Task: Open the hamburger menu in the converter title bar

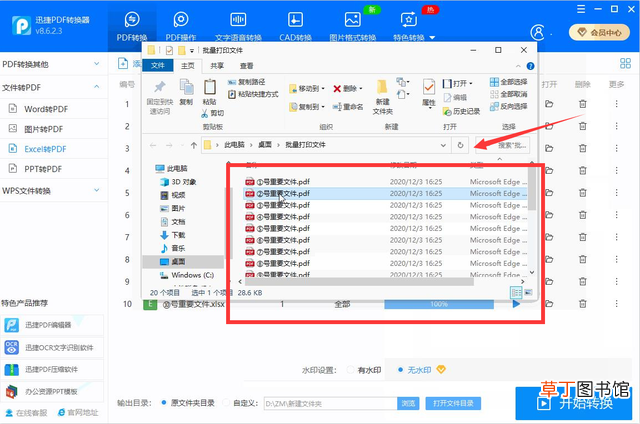Action: (581, 9)
